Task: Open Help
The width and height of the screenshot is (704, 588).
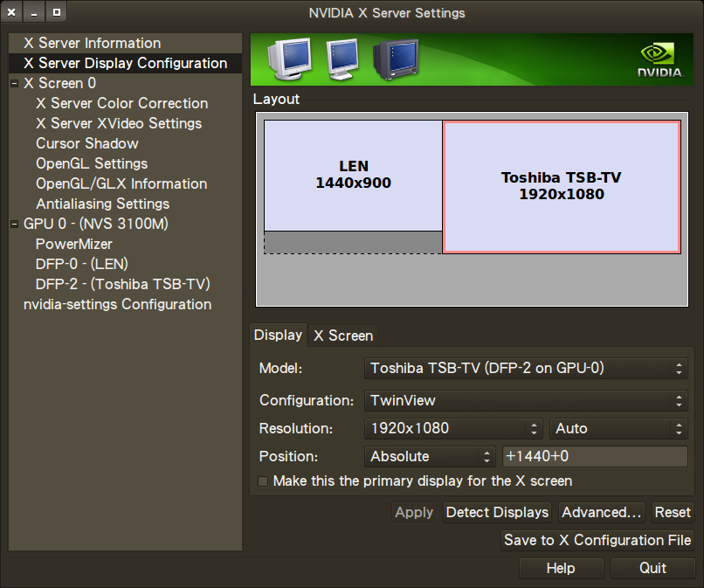Action: click(x=561, y=569)
